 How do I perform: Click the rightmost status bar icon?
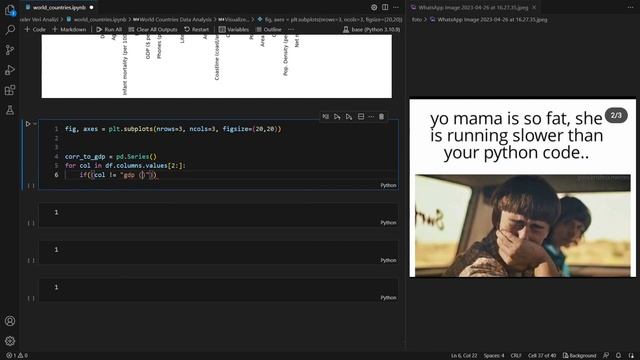point(631,356)
